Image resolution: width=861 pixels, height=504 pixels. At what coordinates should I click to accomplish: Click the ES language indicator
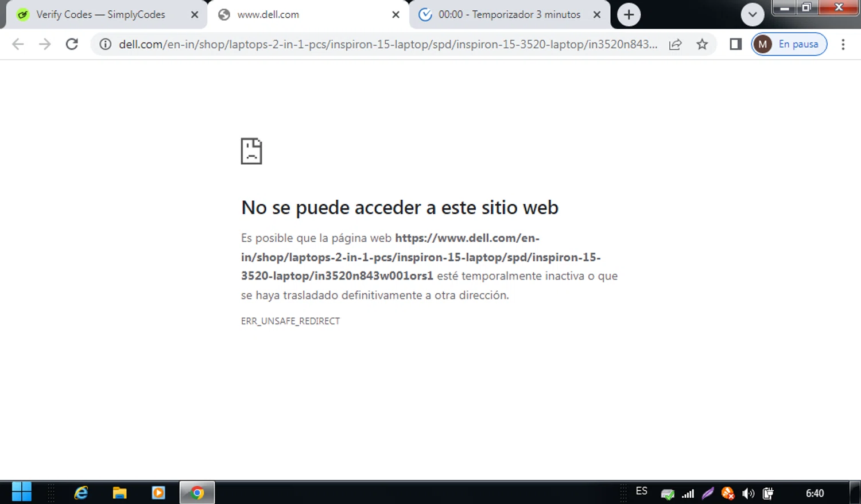pyautogui.click(x=642, y=491)
